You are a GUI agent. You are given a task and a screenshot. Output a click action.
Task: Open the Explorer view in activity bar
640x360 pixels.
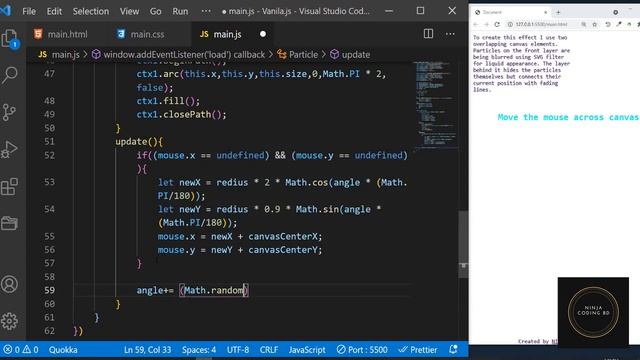[x=10, y=39]
